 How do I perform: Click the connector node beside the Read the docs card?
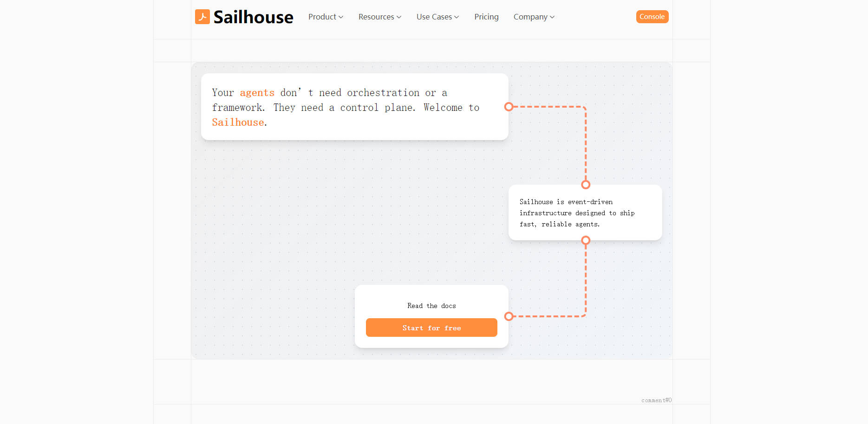pyautogui.click(x=509, y=316)
